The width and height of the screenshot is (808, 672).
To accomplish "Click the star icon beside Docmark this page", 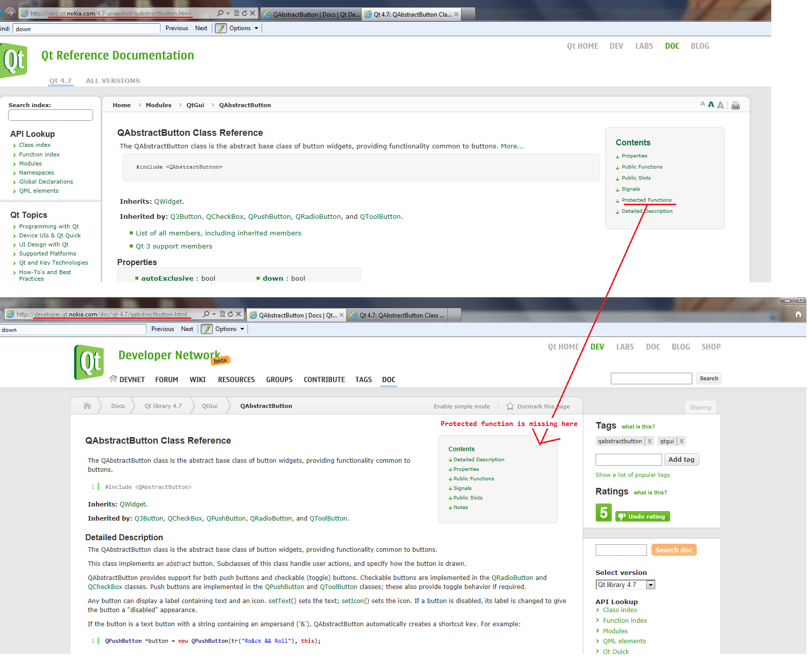I will tap(510, 406).
